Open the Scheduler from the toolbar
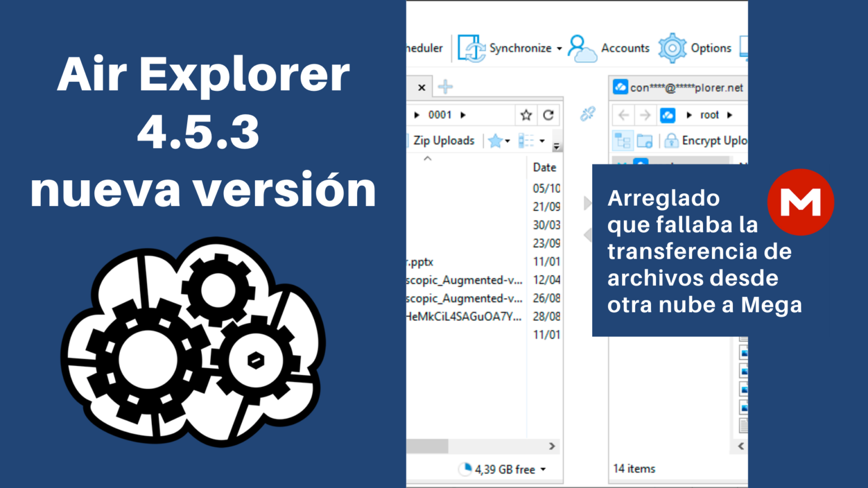This screenshot has width=868, height=488. click(424, 48)
